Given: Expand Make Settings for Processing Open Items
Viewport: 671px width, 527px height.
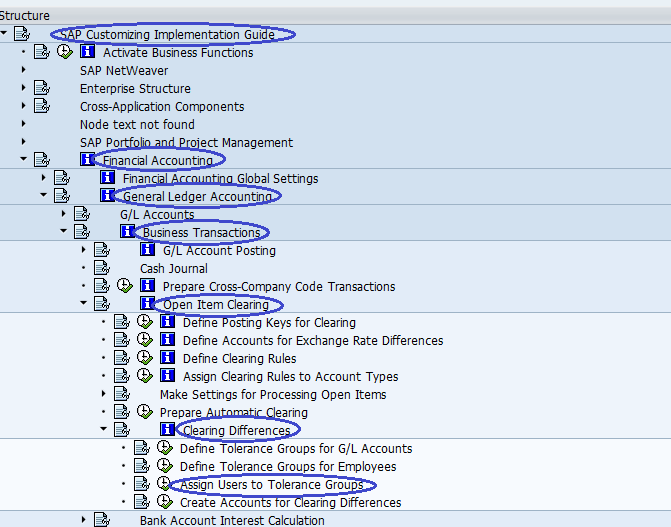Looking at the screenshot, I should (x=104, y=393).
